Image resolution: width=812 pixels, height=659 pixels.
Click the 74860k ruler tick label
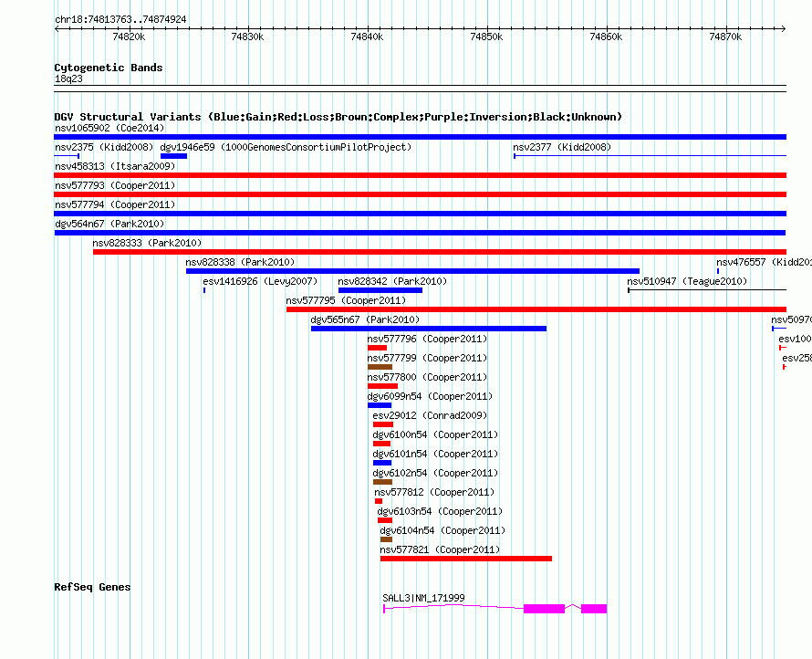(606, 37)
